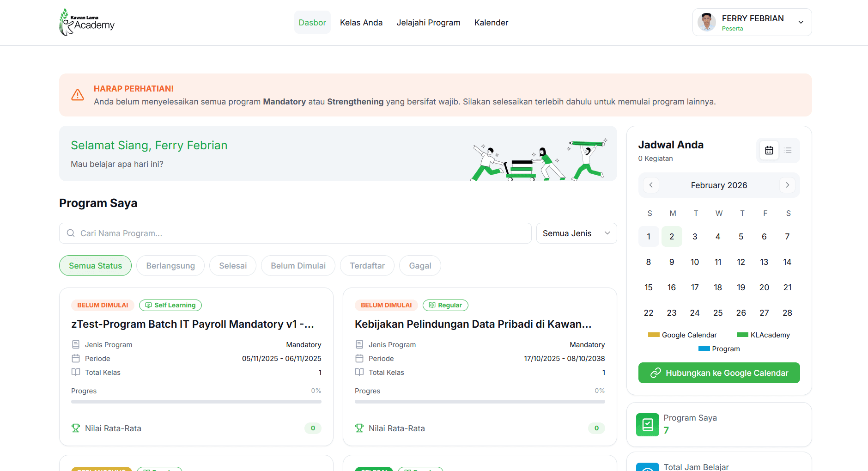The width and height of the screenshot is (868, 471).
Task: Filter programs by Belum Dimulai
Action: coord(298,266)
